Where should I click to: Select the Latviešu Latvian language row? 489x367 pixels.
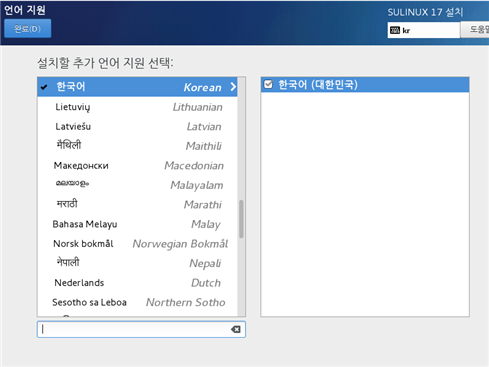coord(137,126)
